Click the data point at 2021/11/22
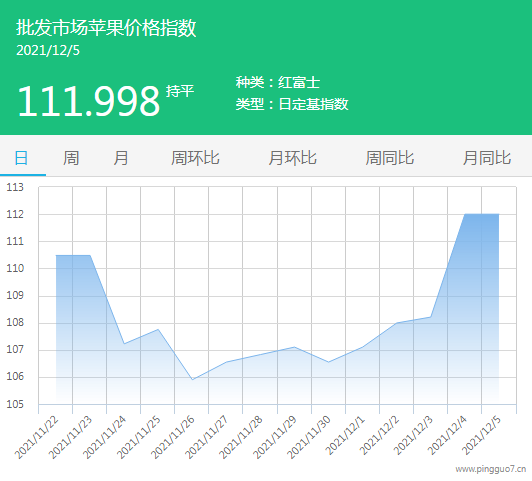Image resolution: width=532 pixels, height=481 pixels. (56, 255)
